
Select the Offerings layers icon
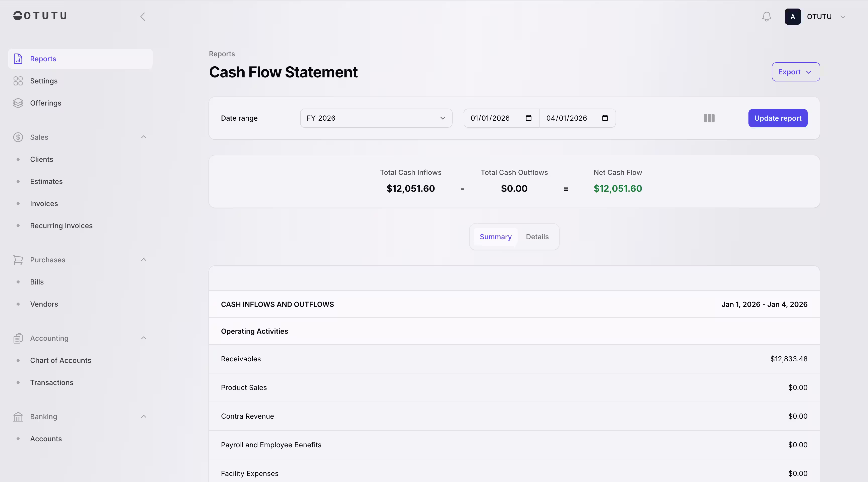coord(18,103)
